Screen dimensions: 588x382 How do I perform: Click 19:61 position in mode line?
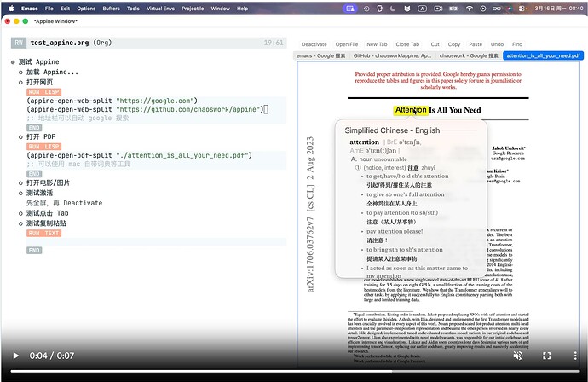[x=274, y=43]
